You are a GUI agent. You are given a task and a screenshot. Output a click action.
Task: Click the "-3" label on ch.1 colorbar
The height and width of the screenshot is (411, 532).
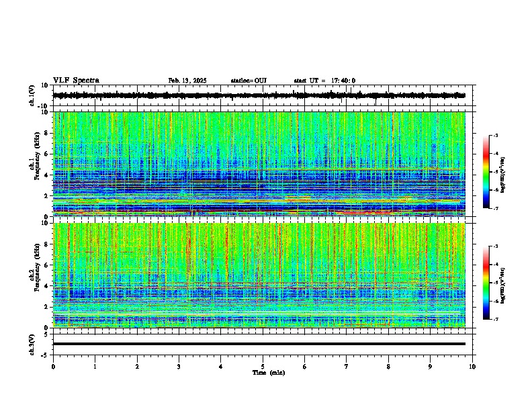point(496,135)
